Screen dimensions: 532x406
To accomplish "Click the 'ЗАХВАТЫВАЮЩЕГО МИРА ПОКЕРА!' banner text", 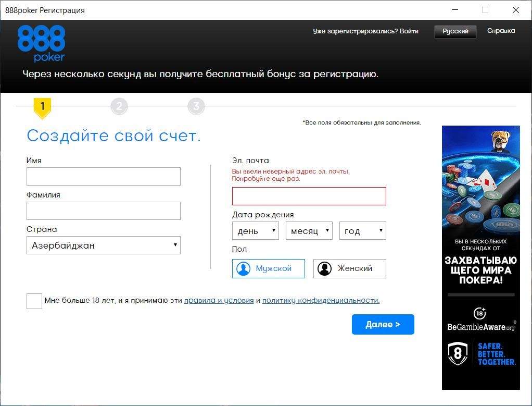I will pos(481,270).
